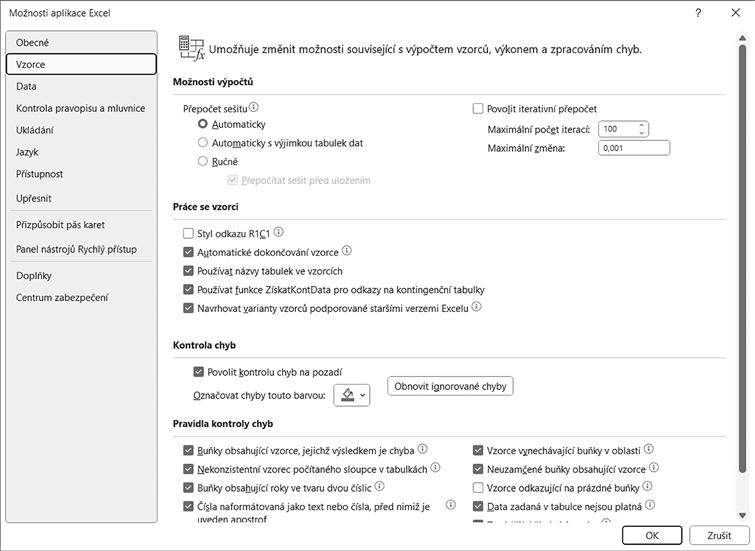Click info icon next to Automatické dokončování vzorce
The height and width of the screenshot is (551, 755).
(x=347, y=251)
